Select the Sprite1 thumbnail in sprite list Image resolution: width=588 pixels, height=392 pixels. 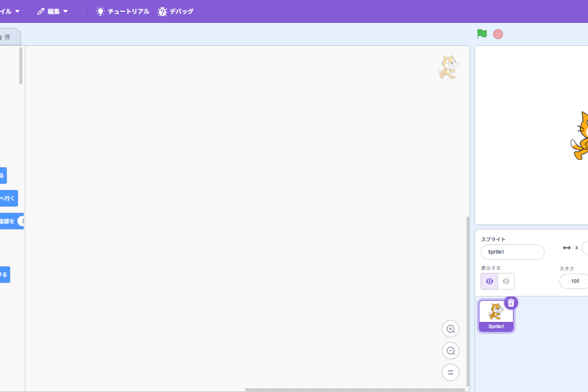tap(496, 316)
